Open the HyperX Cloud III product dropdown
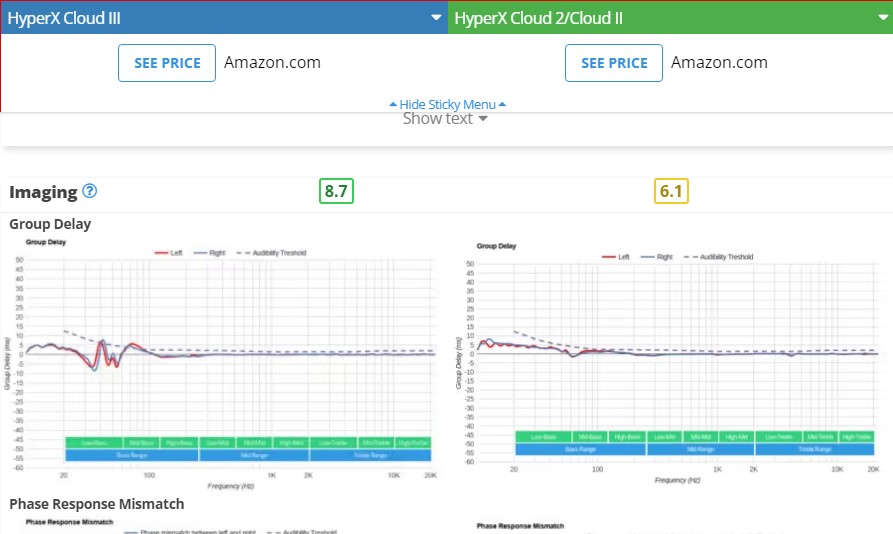The height and width of the screenshot is (534, 893). pyautogui.click(x=224, y=18)
